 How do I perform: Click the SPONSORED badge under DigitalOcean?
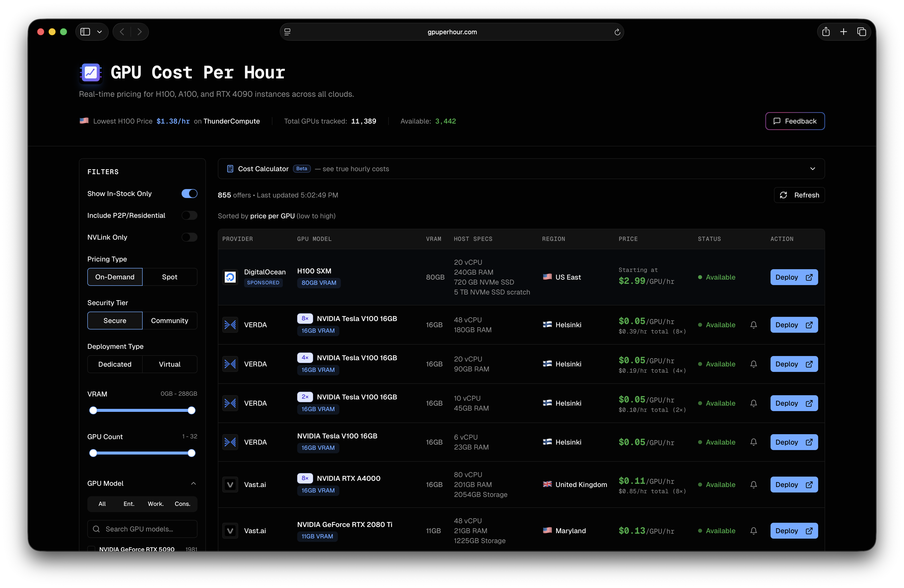point(263,283)
